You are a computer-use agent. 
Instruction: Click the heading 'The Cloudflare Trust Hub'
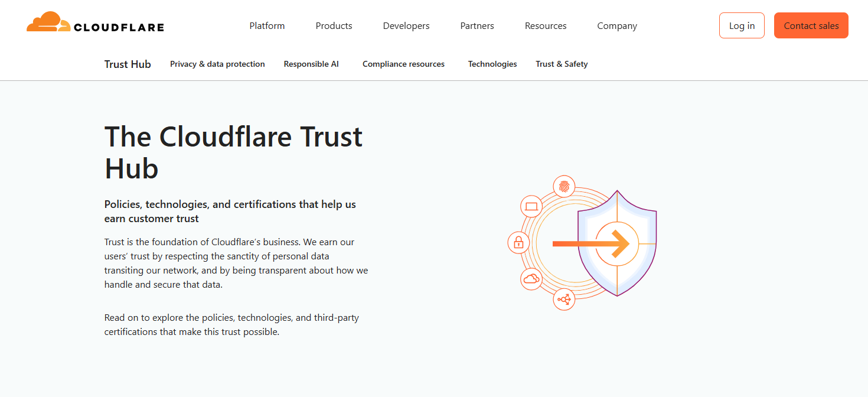(233, 152)
